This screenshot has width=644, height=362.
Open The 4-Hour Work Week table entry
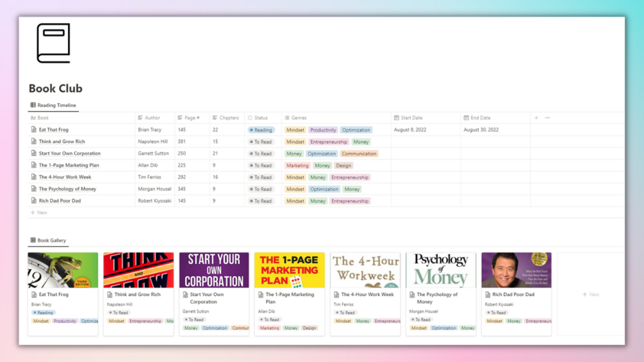65,177
